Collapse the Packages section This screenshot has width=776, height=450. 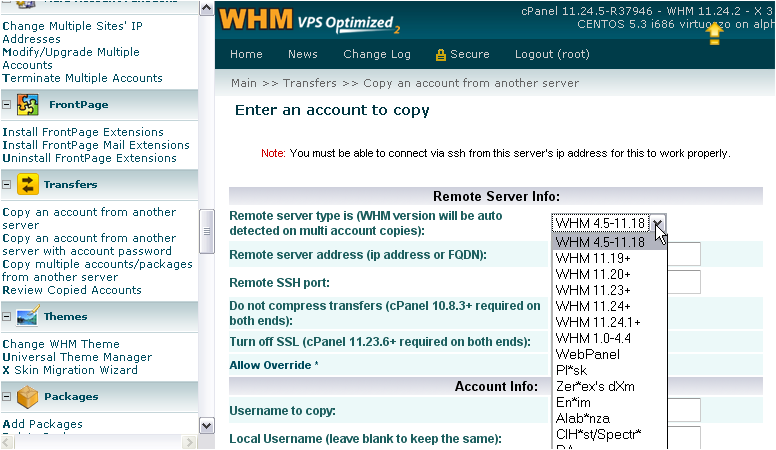6,397
